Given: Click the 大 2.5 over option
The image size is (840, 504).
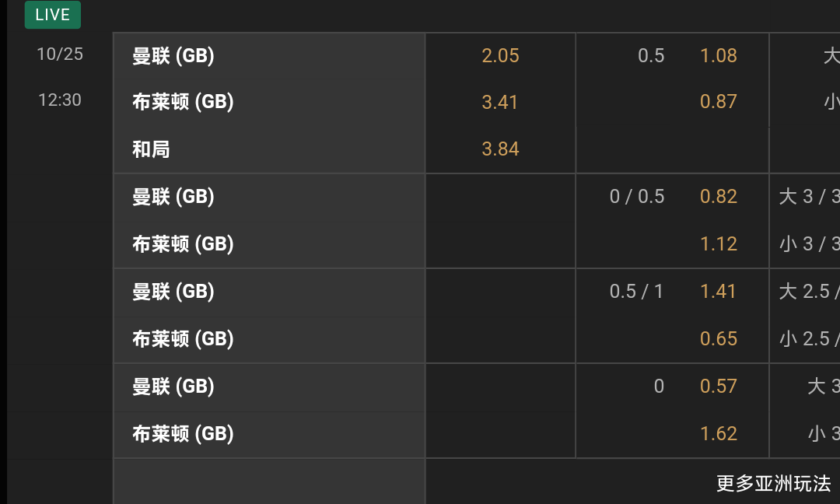Looking at the screenshot, I should point(809,292).
